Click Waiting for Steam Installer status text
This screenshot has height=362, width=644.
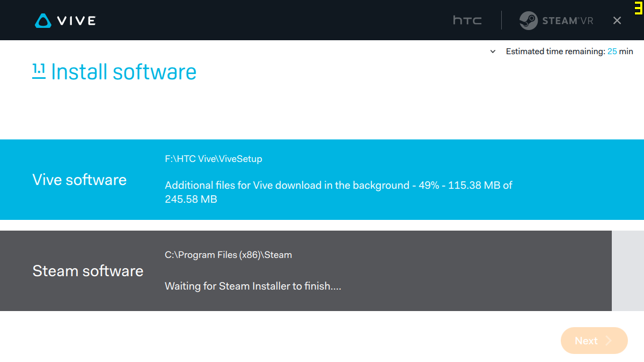pos(253,286)
